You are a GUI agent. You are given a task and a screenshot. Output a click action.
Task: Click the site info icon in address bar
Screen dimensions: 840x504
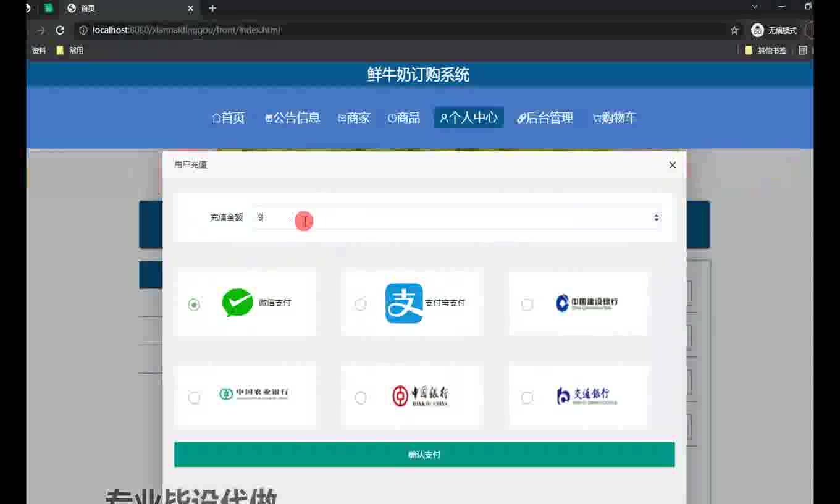tap(83, 30)
